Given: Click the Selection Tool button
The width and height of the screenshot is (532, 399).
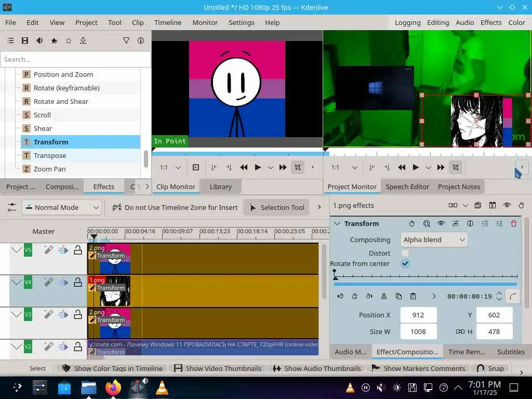Looking at the screenshot, I should click(276, 207).
